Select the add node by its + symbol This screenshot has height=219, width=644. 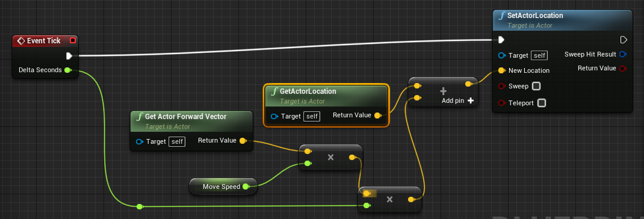443,91
